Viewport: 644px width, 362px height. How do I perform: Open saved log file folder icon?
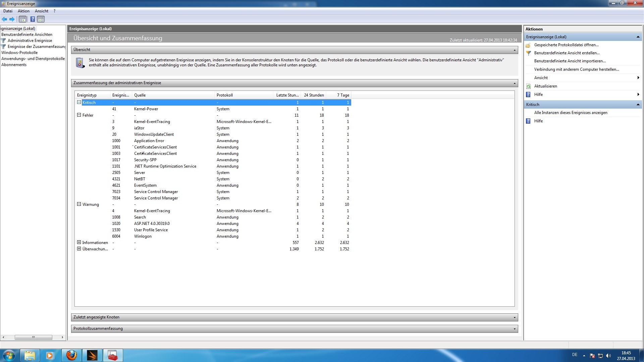528,45
